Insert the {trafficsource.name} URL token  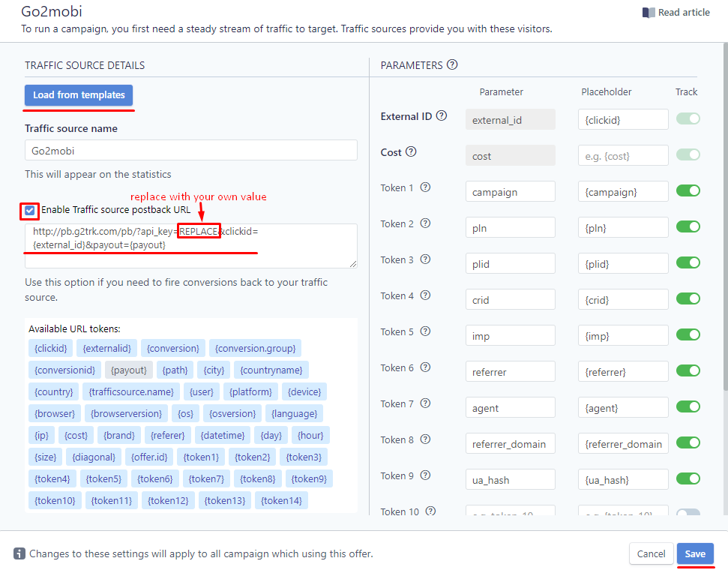[x=131, y=392]
